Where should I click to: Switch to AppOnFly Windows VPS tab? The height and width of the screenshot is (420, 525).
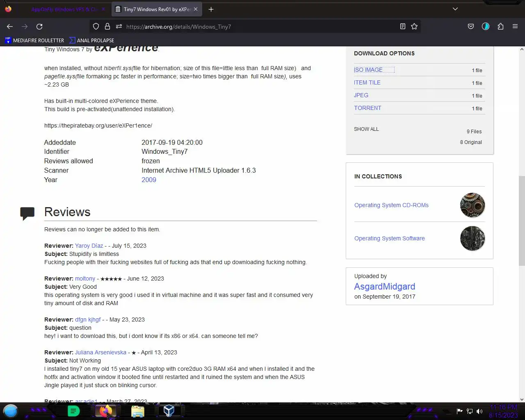[x=64, y=9]
